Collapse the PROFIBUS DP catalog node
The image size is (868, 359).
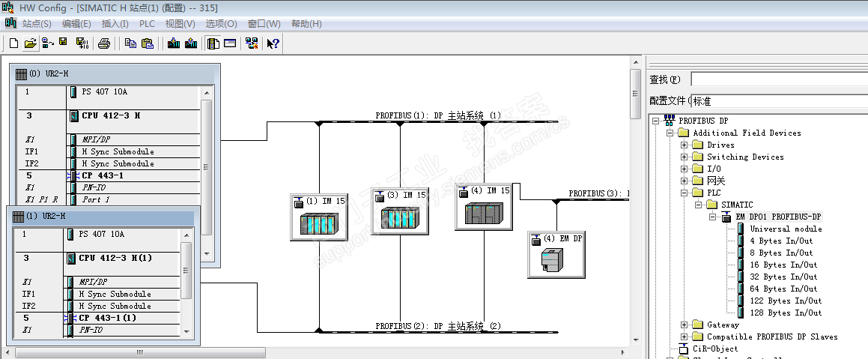[656, 121]
